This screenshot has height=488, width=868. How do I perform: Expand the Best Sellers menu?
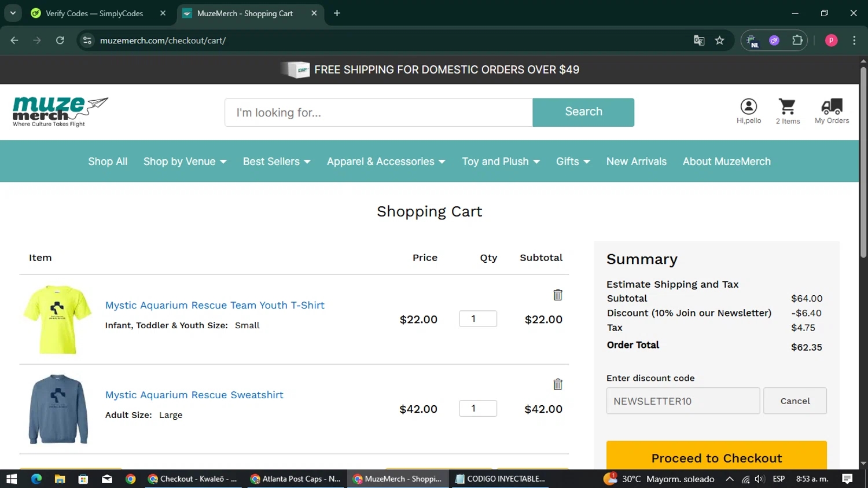tap(277, 162)
